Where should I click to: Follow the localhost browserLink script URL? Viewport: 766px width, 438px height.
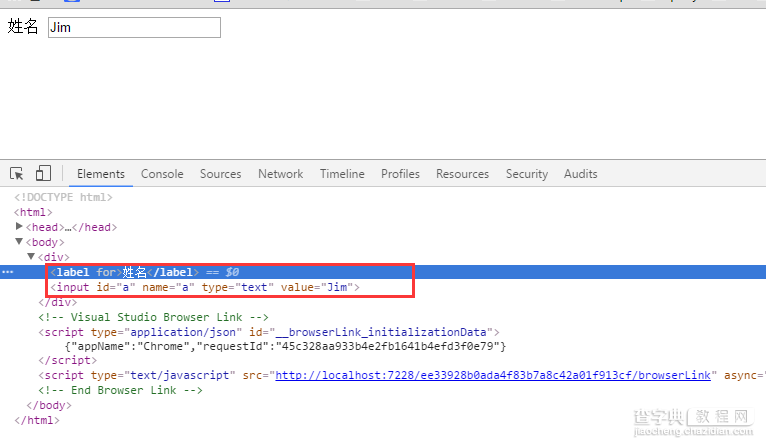click(493, 375)
